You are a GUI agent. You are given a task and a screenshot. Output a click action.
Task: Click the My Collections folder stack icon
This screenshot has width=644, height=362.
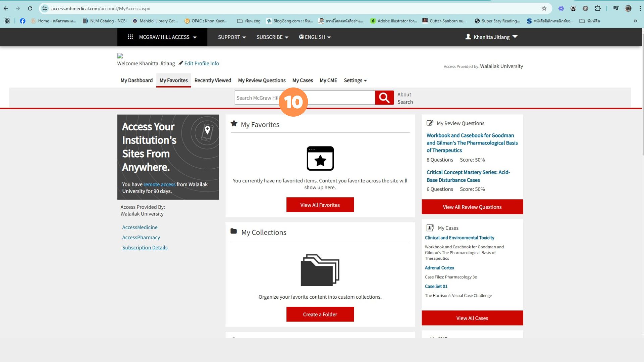(320, 270)
